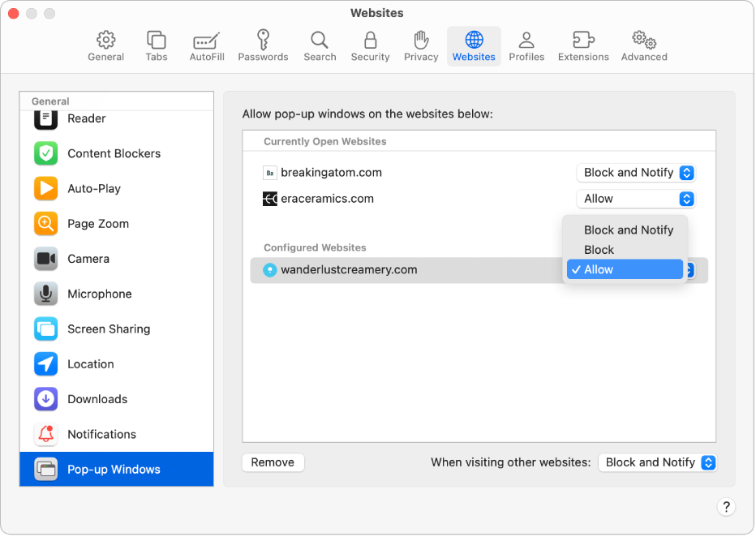
Task: Select the Tabs settings icon
Action: [x=156, y=45]
